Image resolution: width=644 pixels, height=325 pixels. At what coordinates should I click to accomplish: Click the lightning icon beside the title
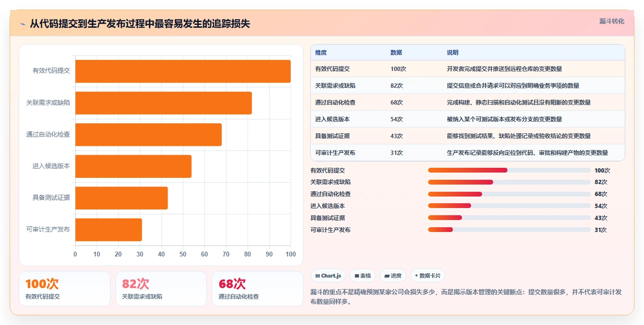click(23, 24)
